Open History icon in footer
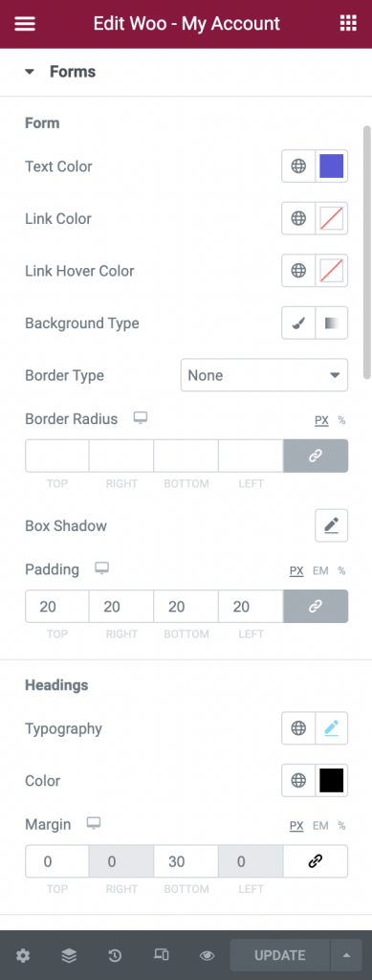Screen dimensions: 372x980 pyautogui.click(x=115, y=955)
